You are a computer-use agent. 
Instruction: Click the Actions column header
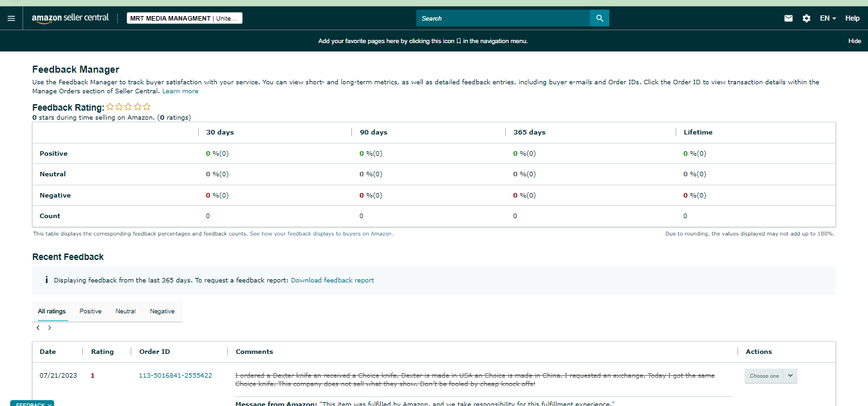click(759, 352)
